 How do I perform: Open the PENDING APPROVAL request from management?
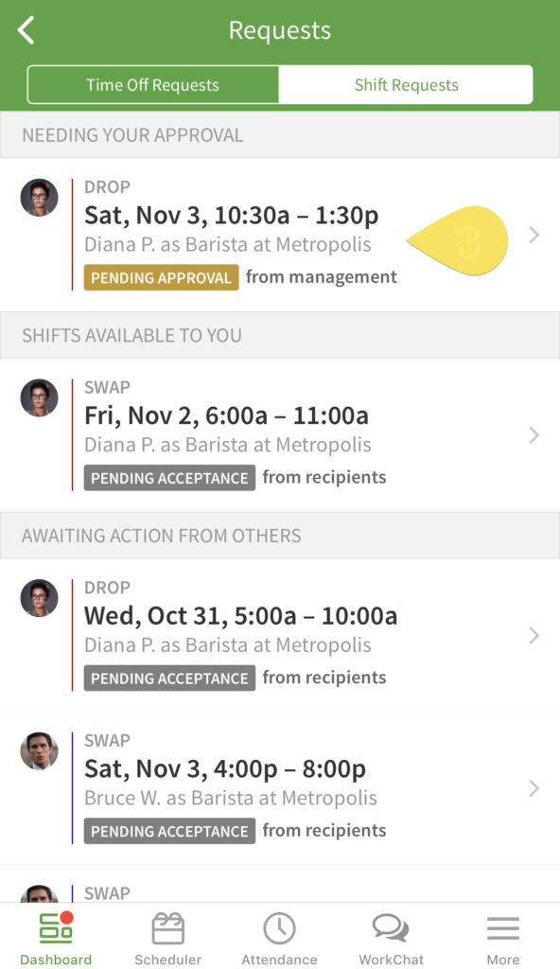point(161,277)
